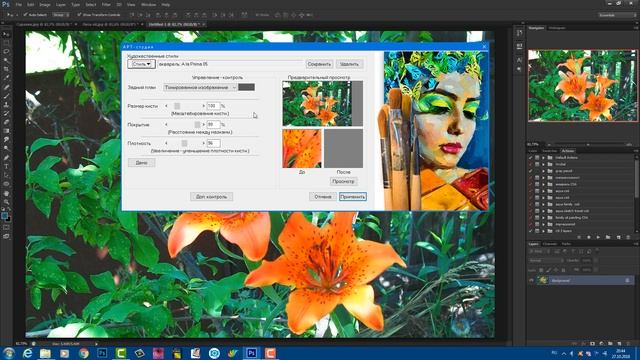Select the Eyedropper tool
This screenshot has height=360, width=640.
click(x=6, y=78)
